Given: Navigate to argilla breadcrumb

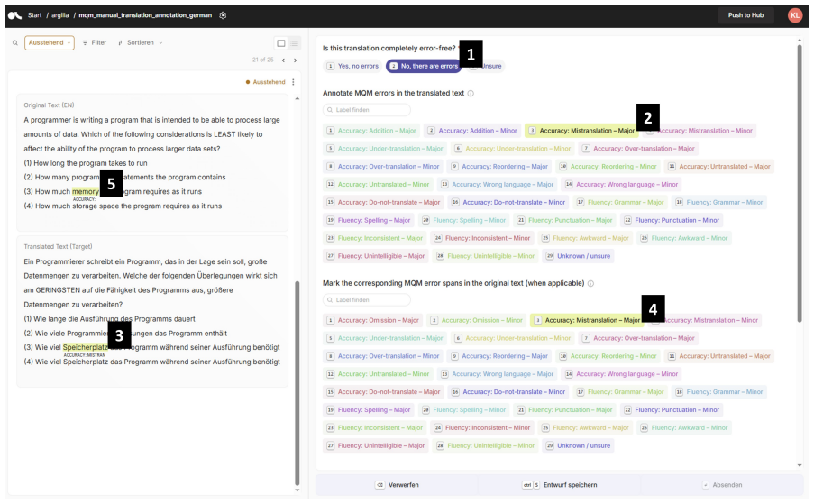Looking at the screenshot, I should coord(59,15).
